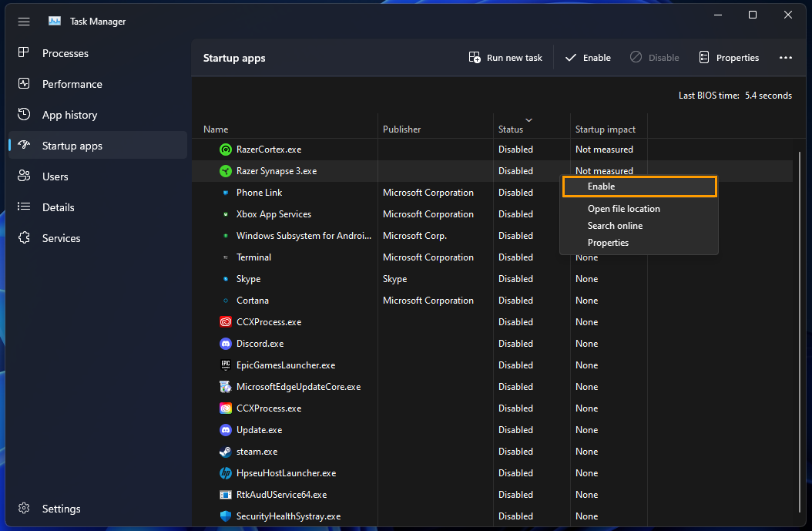Click the Properties toolbar icon
Viewport: 812px width, 531px height.
704,58
